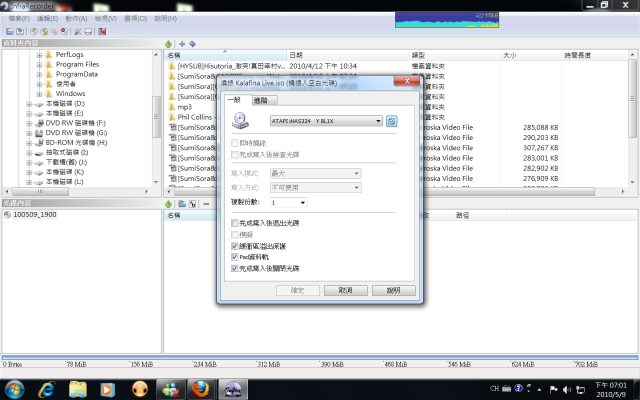Select the Phil Collins folder row
Screen dimensions: 640x400
(192, 117)
